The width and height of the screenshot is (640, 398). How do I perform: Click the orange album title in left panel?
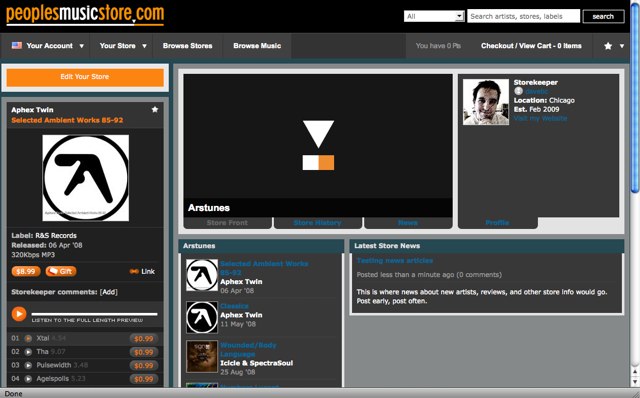[x=67, y=120]
